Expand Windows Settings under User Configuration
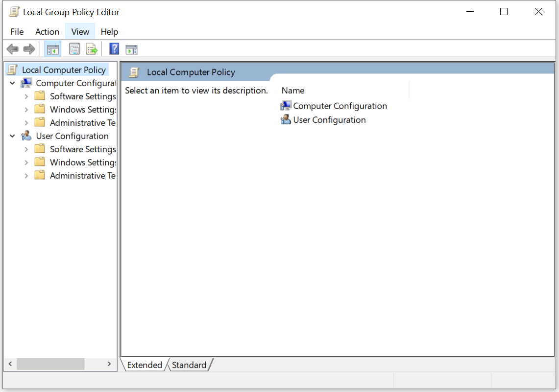The height and width of the screenshot is (392, 559). 26,162
